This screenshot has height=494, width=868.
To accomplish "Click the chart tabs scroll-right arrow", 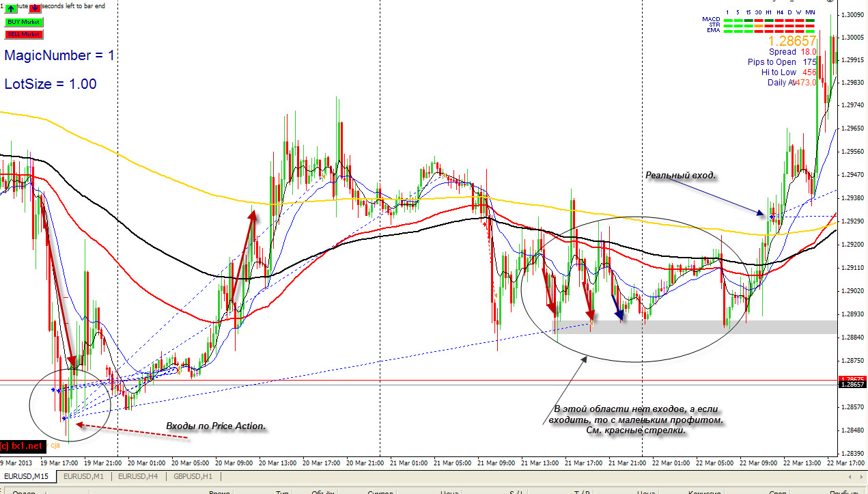I will 861,476.
